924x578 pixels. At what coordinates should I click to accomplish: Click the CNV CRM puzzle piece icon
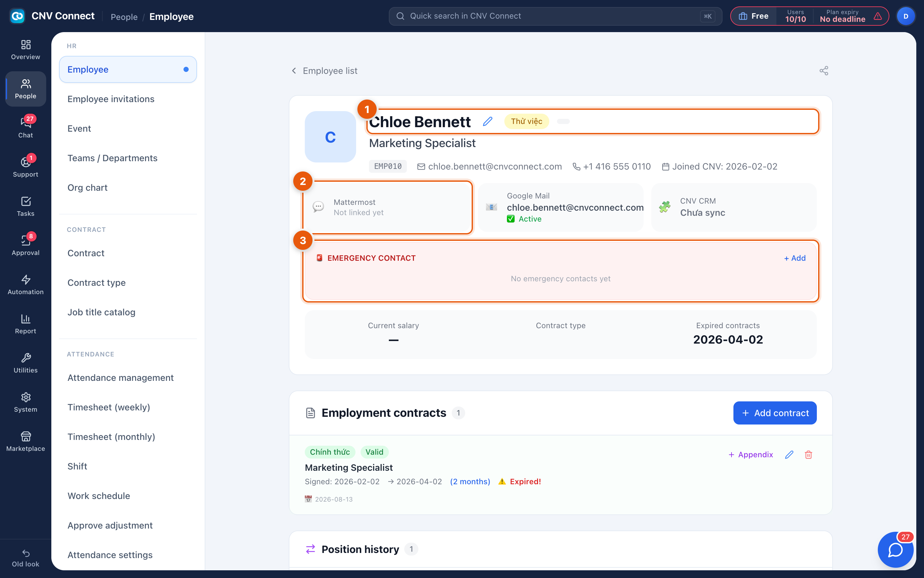point(665,207)
